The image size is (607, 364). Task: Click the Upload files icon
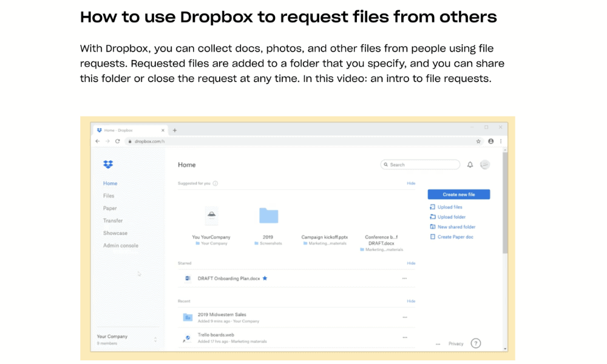point(432,207)
